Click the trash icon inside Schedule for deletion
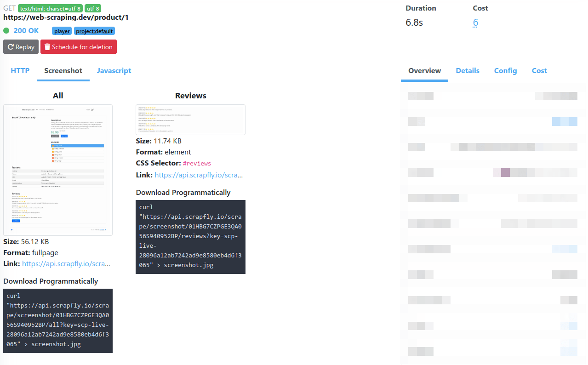Image resolution: width=588 pixels, height=365 pixels. pos(47,46)
